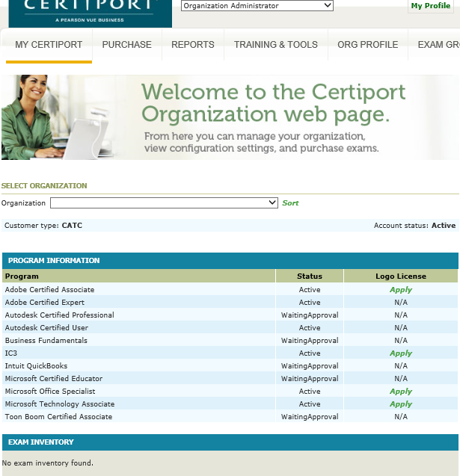The height and width of the screenshot is (476, 460).
Task: Click the Customer type CATC value
Action: (x=72, y=226)
